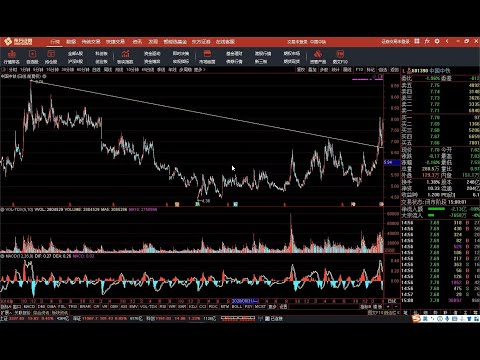The image size is (480, 360).
Task: Click the 已连接 connection status text
Action: pos(276,319)
